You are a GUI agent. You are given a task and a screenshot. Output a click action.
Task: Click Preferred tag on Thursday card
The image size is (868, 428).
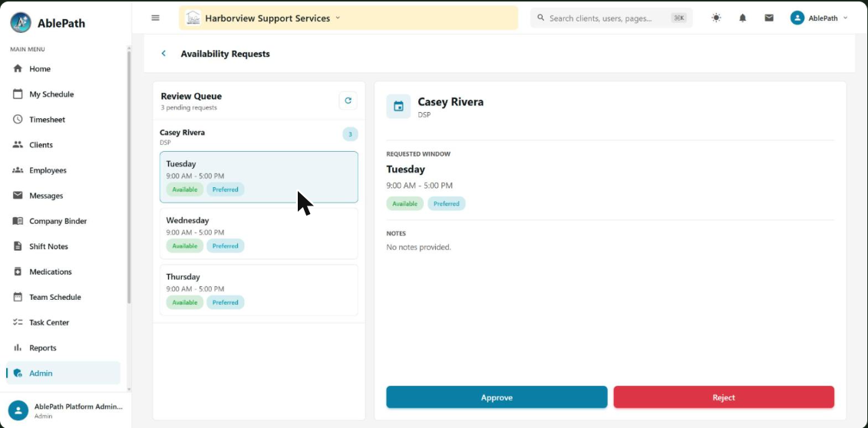point(226,302)
